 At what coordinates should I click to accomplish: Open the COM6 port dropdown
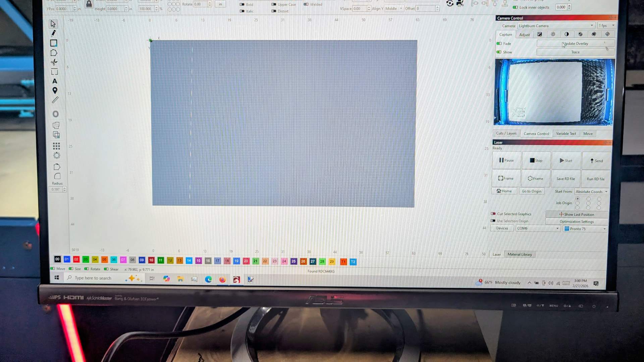[538, 229]
